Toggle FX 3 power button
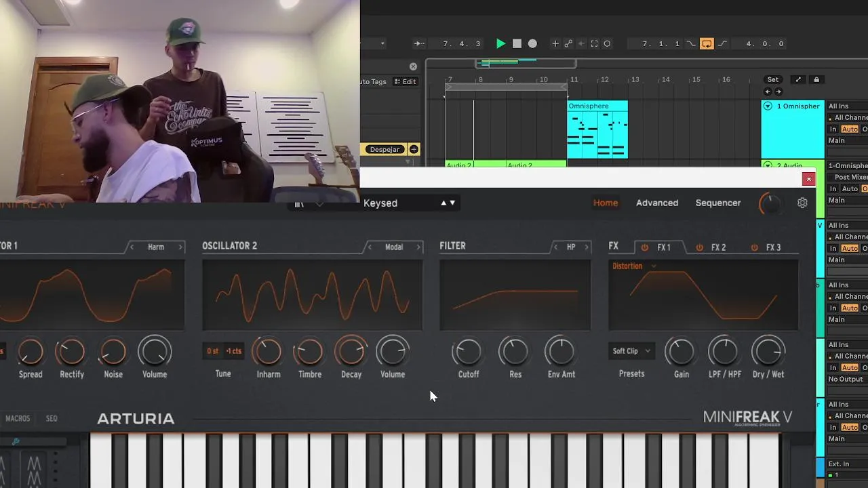The height and width of the screenshot is (488, 868). (x=754, y=247)
